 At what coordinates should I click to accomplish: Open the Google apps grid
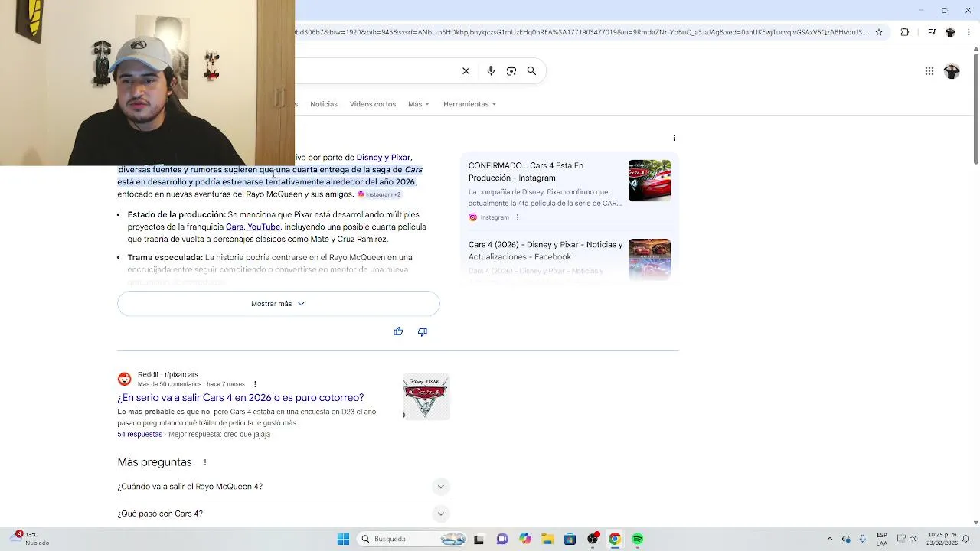pos(929,71)
